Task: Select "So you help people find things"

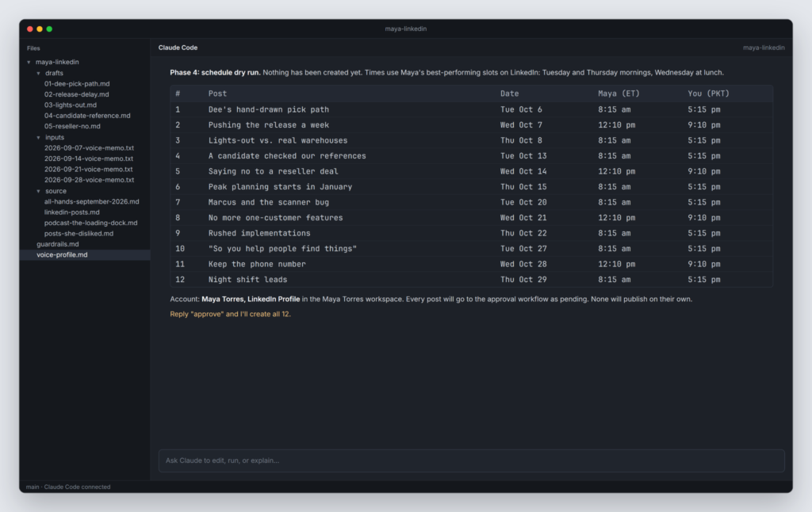Action: tap(282, 249)
